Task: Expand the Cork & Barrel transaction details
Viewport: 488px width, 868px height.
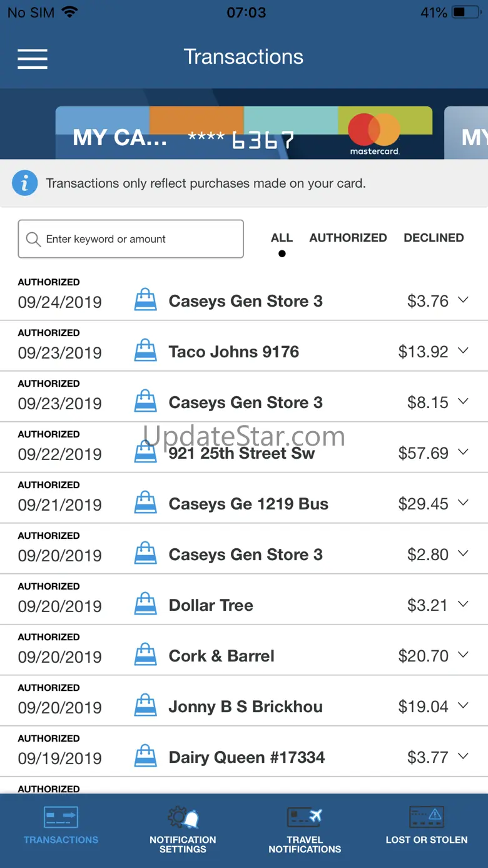Action: point(463,655)
